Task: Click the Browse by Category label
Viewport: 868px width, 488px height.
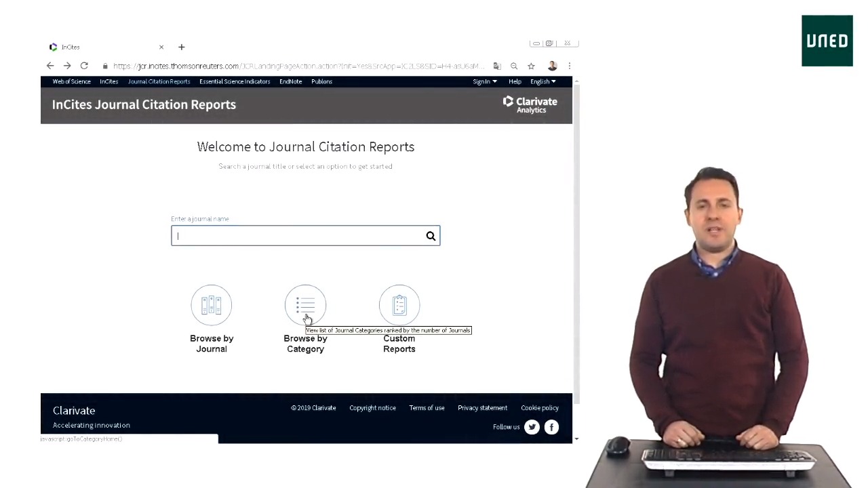Action: 305,344
